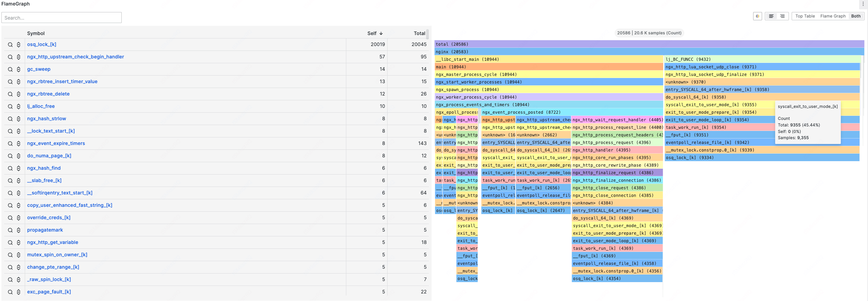Search for ngx_rbtree_delete via magnifier icon
868x301 pixels.
coord(10,94)
